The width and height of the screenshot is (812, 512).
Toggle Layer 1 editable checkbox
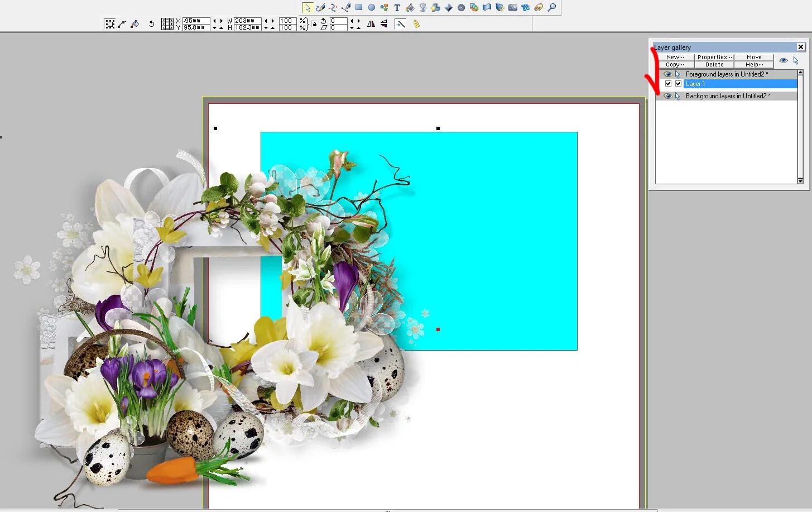tap(679, 84)
